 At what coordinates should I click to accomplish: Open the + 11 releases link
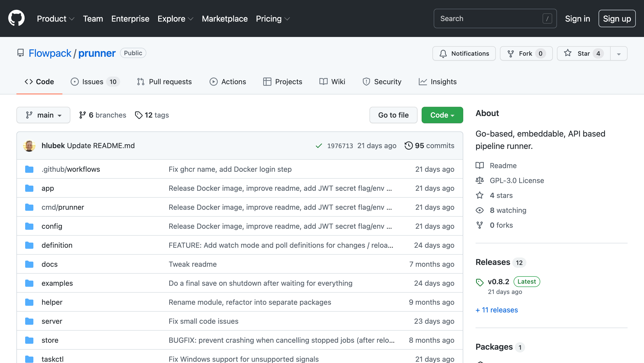(497, 310)
